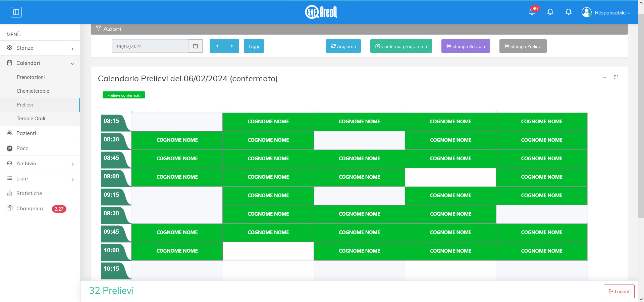Screen dimensions: 644x302
Task: Click the date input field
Action: coord(150,46)
